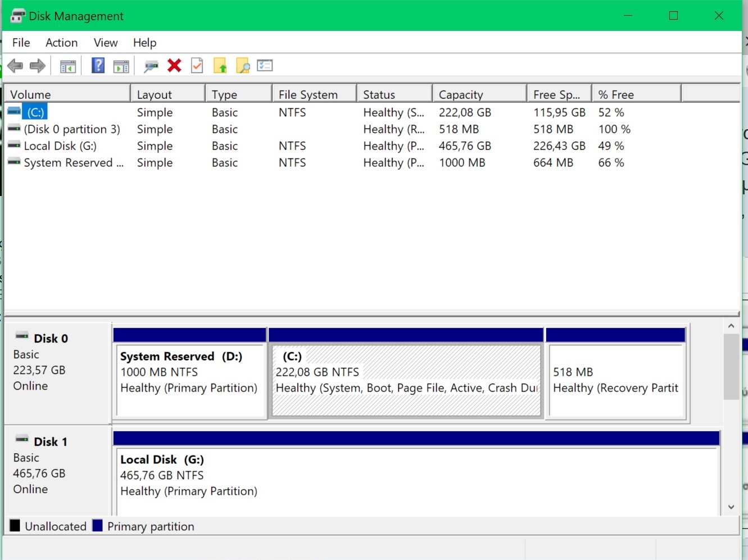The image size is (748, 560).
Task: Click the Connect drive plug icon
Action: click(x=151, y=66)
